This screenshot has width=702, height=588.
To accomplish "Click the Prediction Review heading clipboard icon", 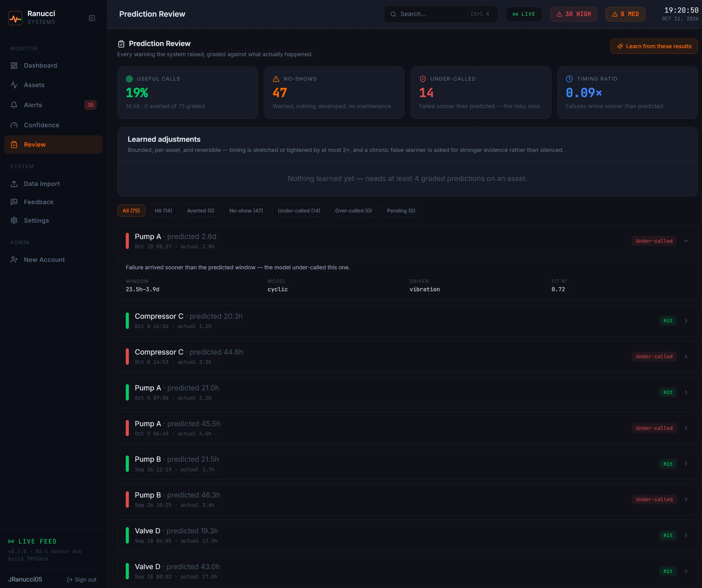I will coord(121,44).
